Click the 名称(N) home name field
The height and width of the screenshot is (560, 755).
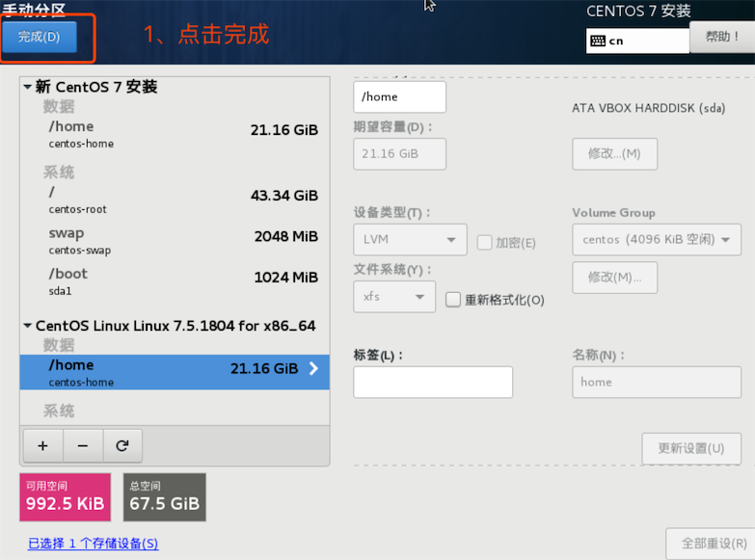[657, 383]
